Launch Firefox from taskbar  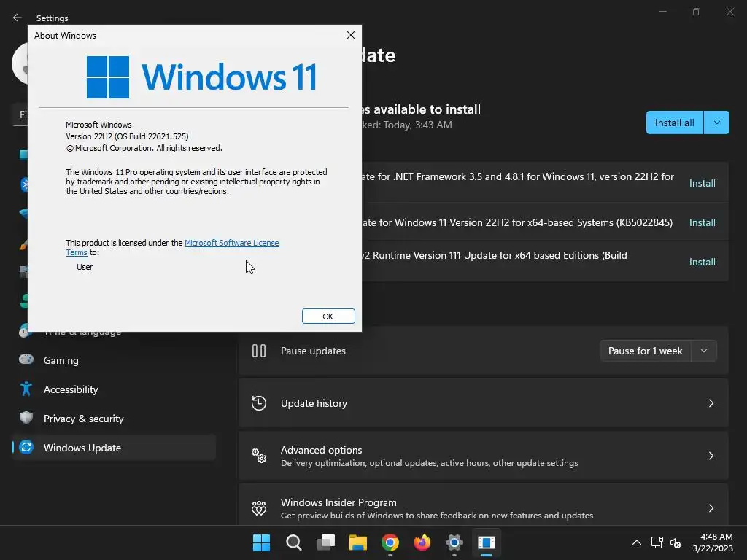422,542
